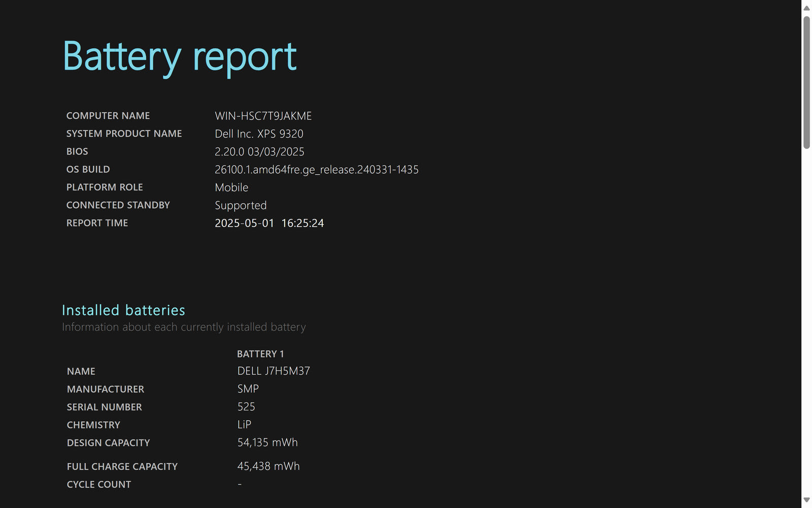Click the OS BUILD label
The width and height of the screenshot is (812, 508).
[88, 169]
